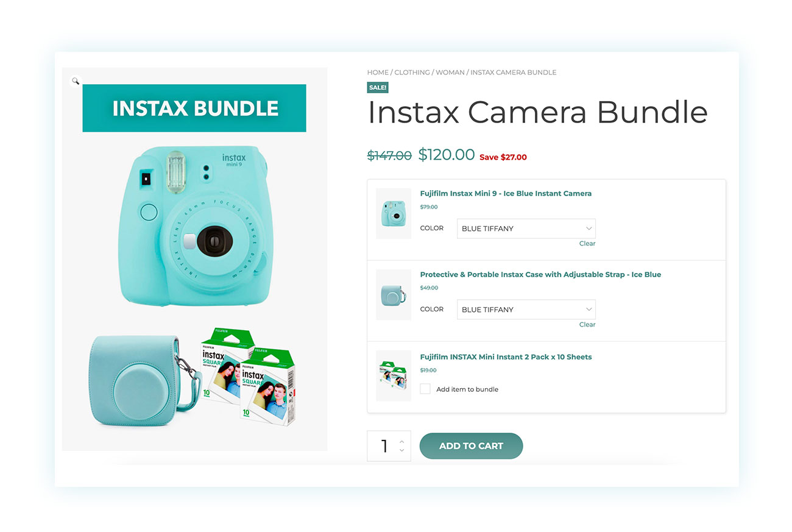Viewport: 792px width, 532px height.
Task: Open Fujifilm INSTAX Mini Instant 2 Pack link
Action: [x=506, y=357]
